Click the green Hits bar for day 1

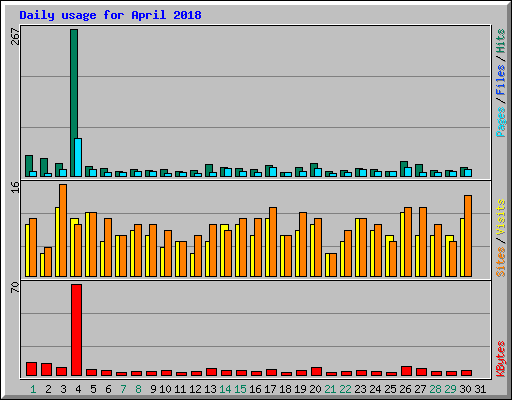[29, 166]
